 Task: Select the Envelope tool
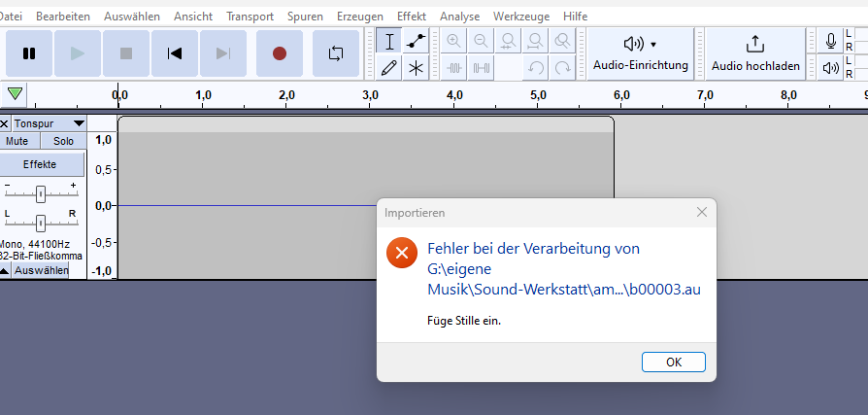click(x=417, y=41)
